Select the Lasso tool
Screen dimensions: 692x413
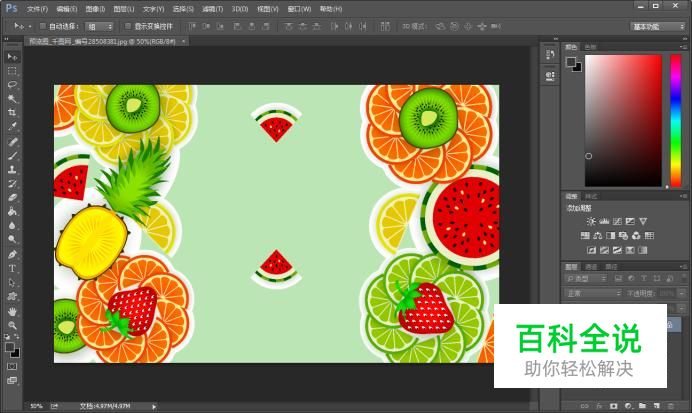(x=12, y=84)
